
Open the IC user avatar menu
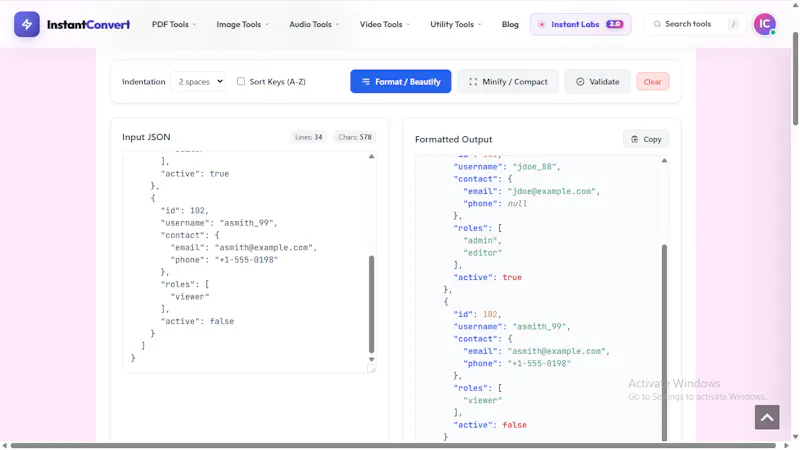click(x=764, y=24)
